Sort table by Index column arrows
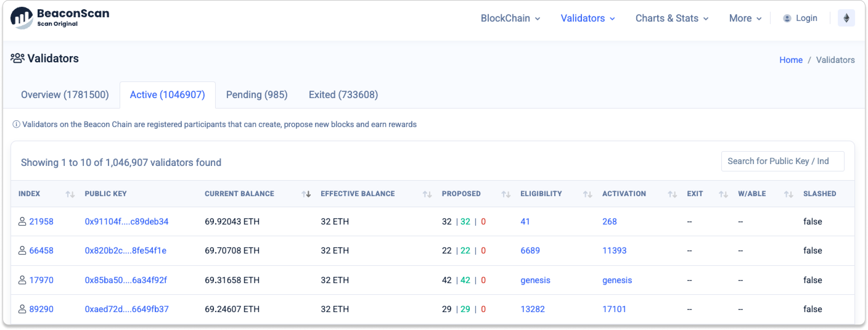 pyautogui.click(x=70, y=194)
